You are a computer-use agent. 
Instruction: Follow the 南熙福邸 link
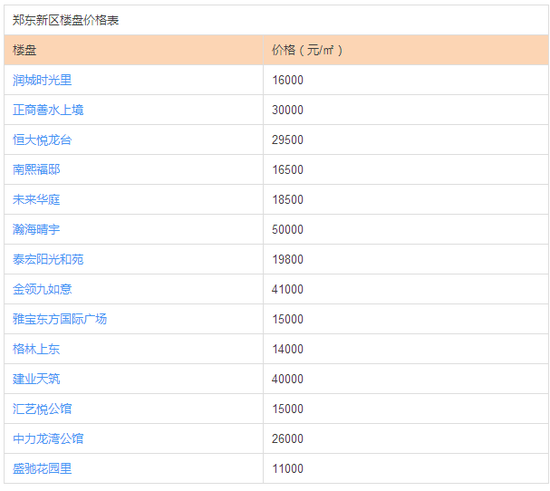pyautogui.click(x=36, y=170)
